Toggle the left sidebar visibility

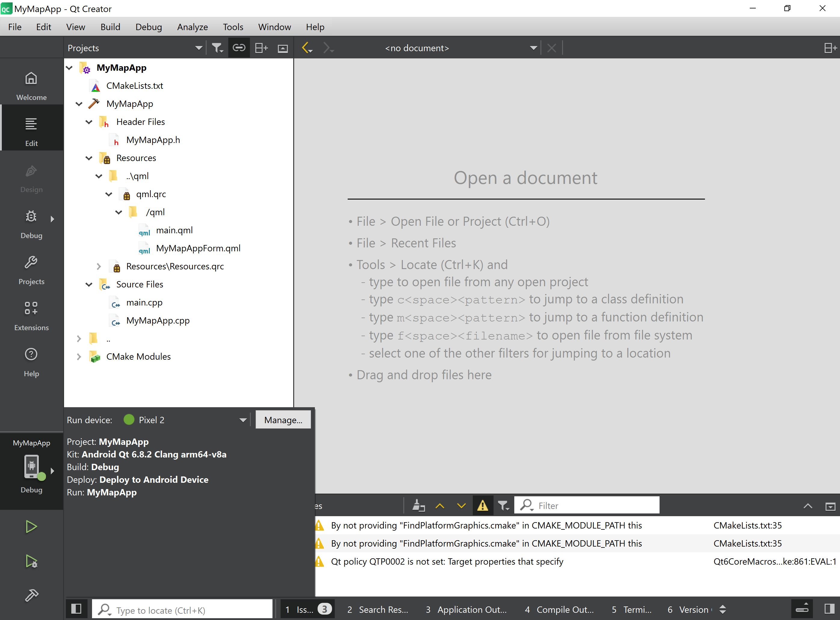[76, 609]
